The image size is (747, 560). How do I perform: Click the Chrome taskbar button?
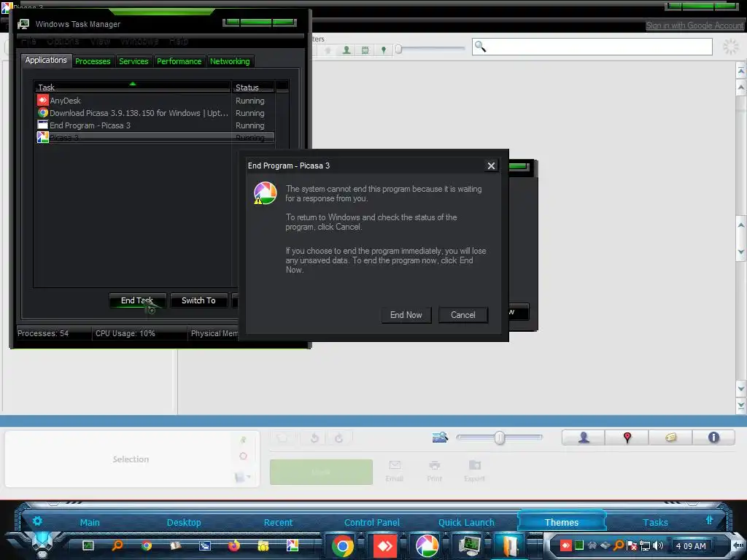tap(343, 545)
